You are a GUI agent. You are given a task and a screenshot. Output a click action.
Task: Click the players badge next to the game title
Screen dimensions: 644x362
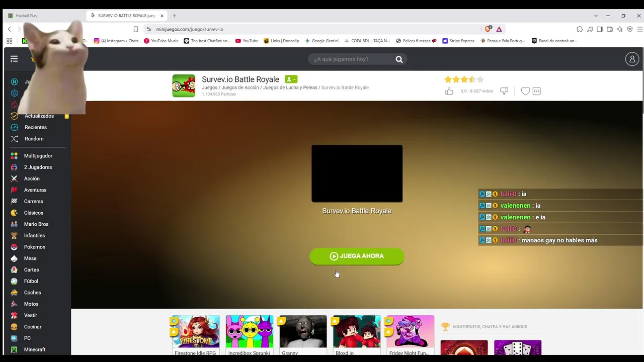point(291,79)
